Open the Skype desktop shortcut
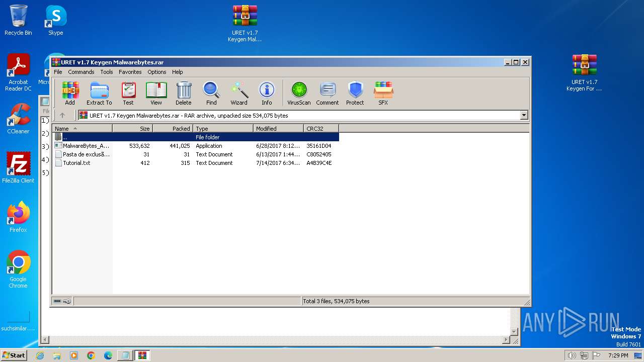This screenshot has width=644, height=362. pyautogui.click(x=56, y=20)
